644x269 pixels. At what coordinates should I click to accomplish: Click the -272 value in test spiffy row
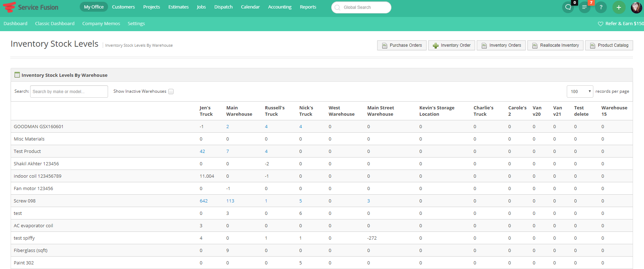pos(372,238)
